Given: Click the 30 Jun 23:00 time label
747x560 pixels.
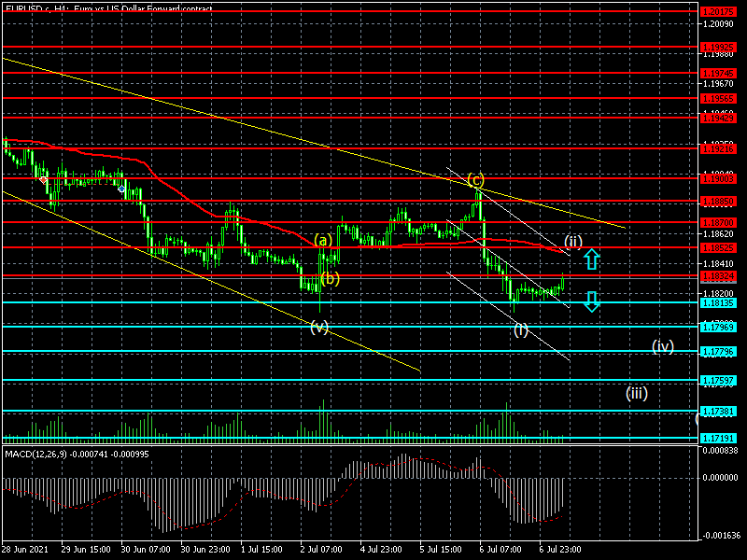Looking at the screenshot, I should point(205,550).
